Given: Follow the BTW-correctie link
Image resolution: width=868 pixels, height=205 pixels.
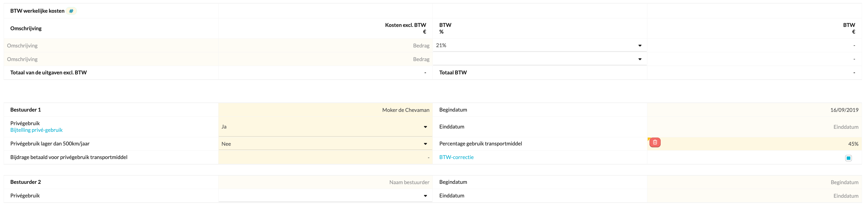Looking at the screenshot, I should (x=456, y=158).
